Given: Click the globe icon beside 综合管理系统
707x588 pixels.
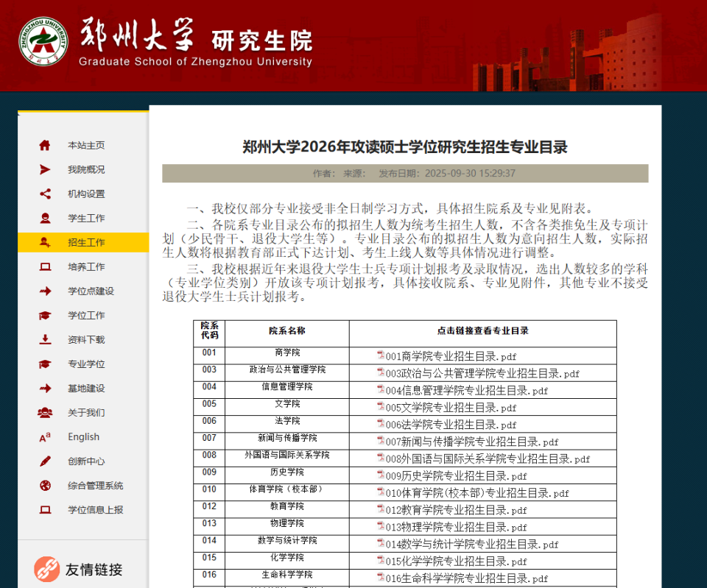Looking at the screenshot, I should click(x=44, y=485).
